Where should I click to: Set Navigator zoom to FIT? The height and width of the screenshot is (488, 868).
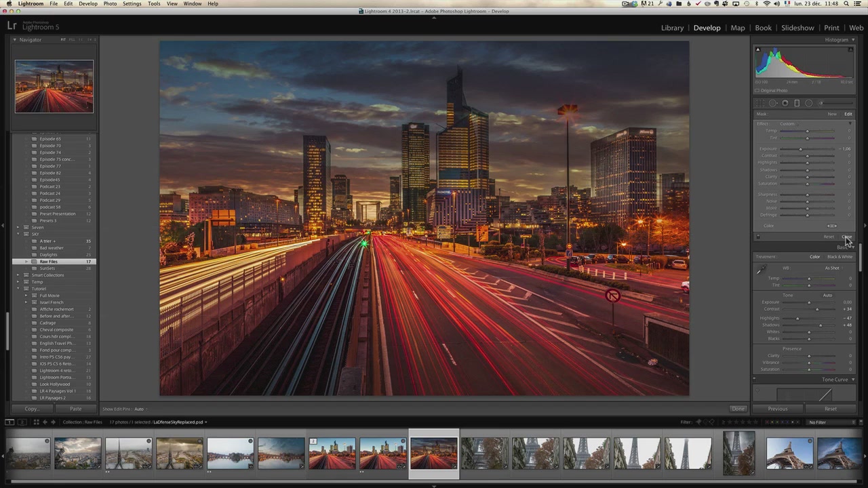tap(63, 40)
